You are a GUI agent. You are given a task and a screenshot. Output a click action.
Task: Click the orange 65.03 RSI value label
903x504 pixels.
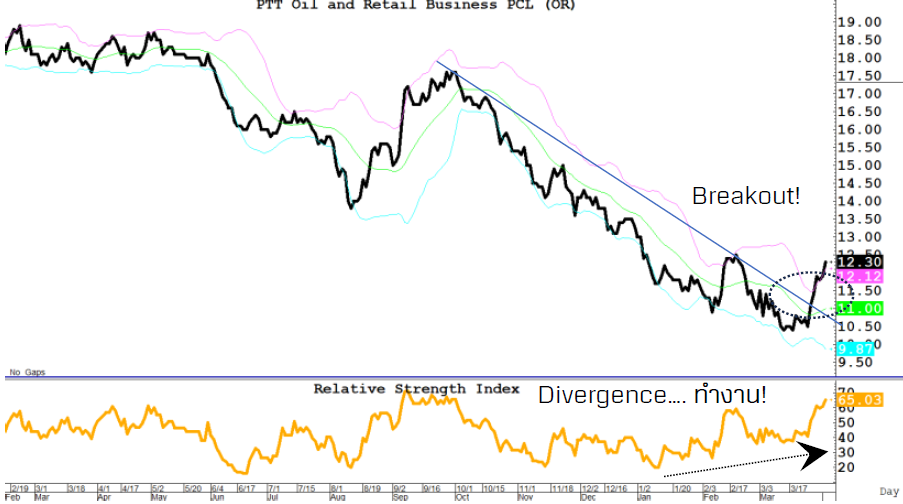[859, 400]
